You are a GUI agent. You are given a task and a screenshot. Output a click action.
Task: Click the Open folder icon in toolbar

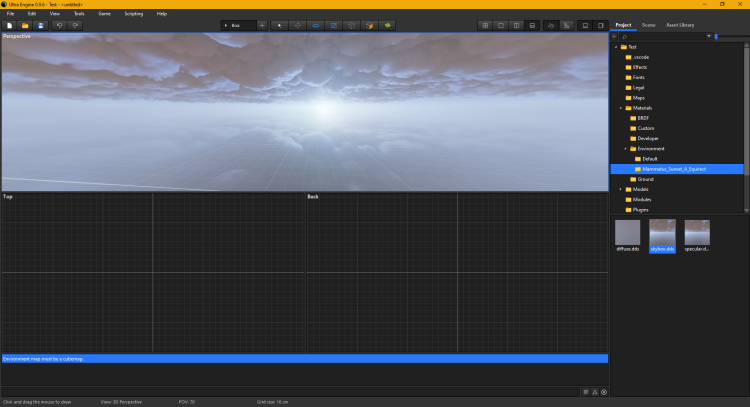point(24,25)
